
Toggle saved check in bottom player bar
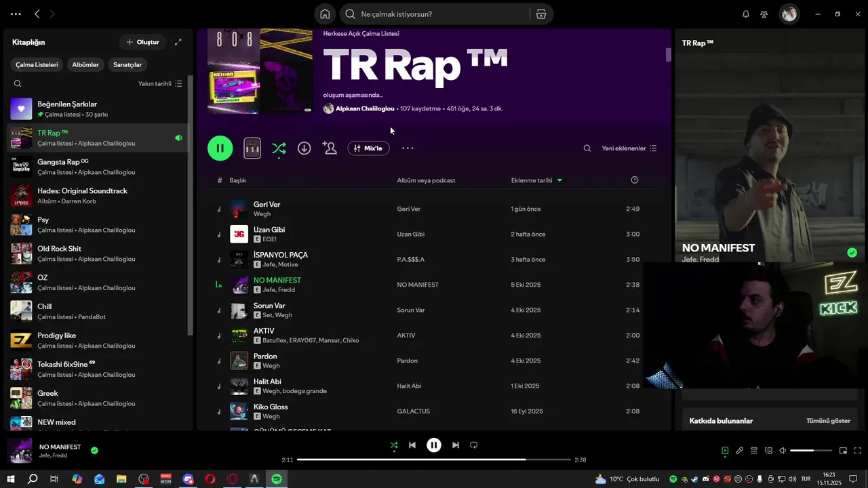point(94,450)
